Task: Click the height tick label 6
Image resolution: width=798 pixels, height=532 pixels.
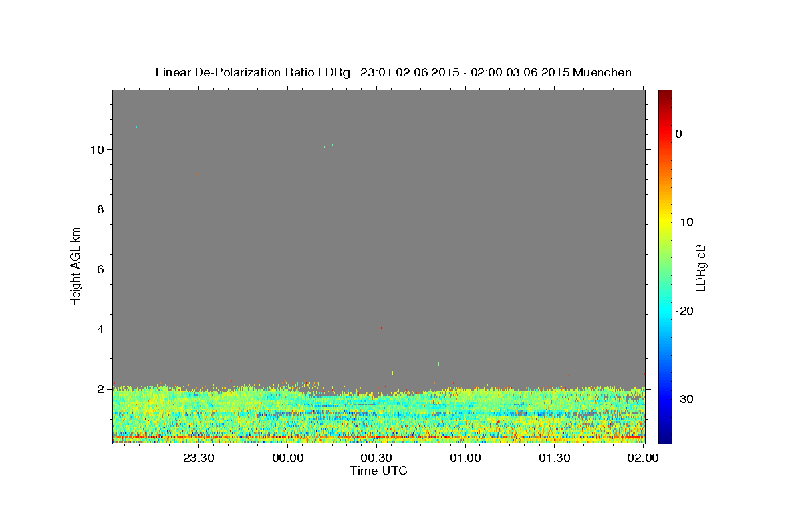Action: point(101,269)
